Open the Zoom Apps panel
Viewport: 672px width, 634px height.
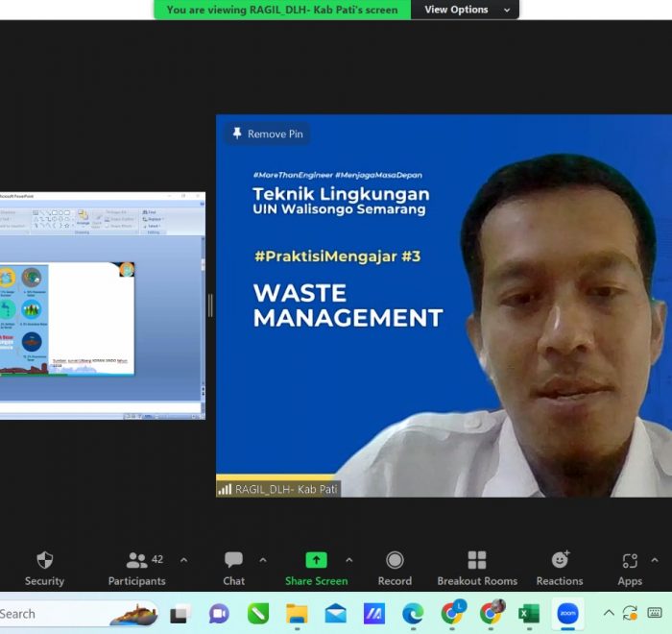[x=630, y=568]
